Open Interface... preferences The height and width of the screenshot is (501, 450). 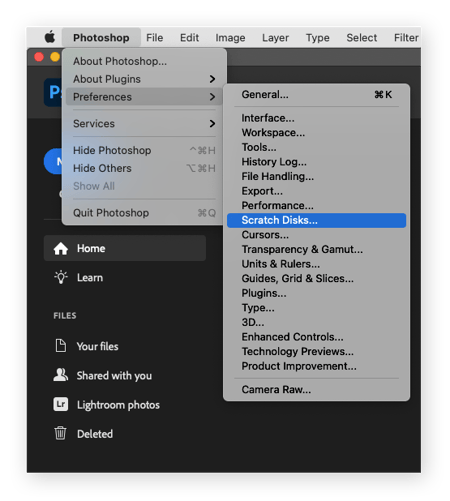click(316, 118)
